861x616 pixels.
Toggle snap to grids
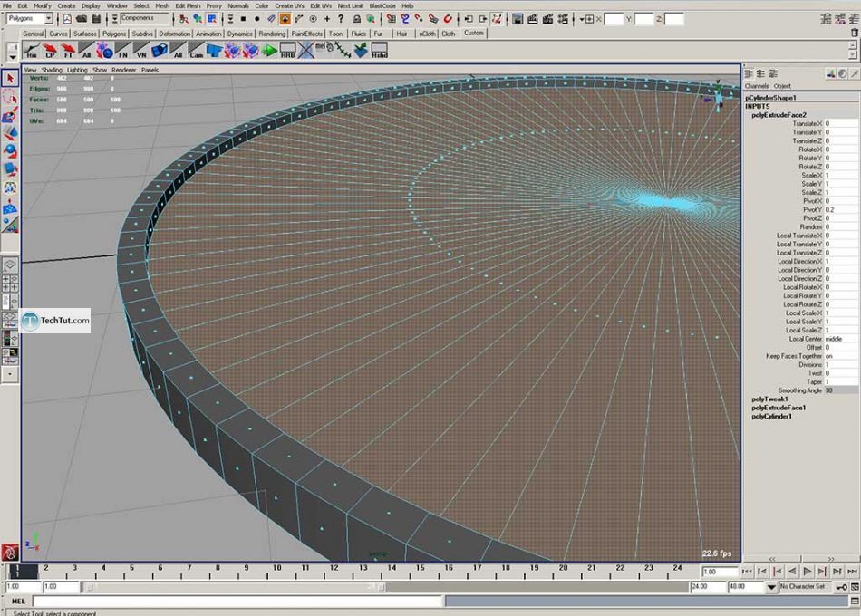pos(391,19)
